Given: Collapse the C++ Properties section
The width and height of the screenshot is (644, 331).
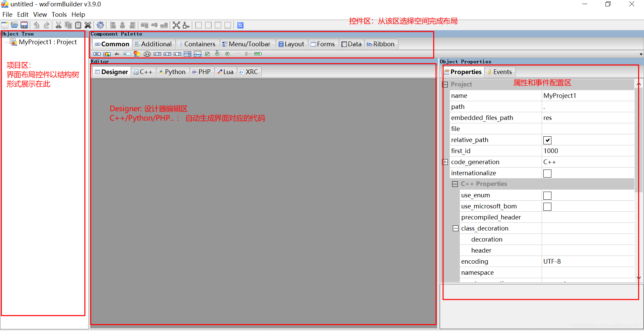Looking at the screenshot, I should pyautogui.click(x=455, y=184).
